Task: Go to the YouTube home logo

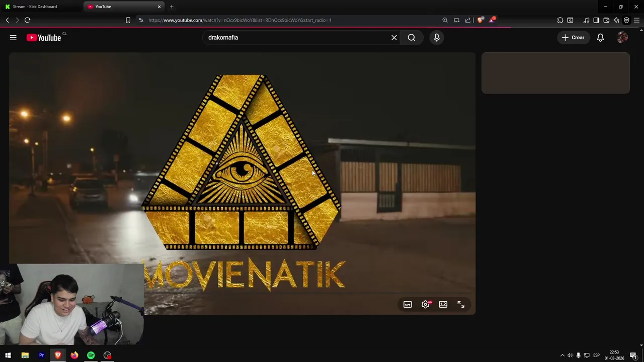Action: (x=44, y=38)
